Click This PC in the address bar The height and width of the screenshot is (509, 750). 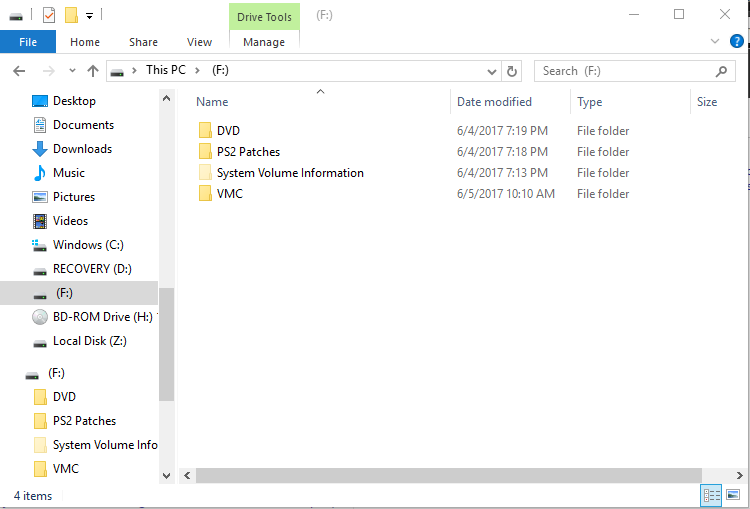coord(165,70)
